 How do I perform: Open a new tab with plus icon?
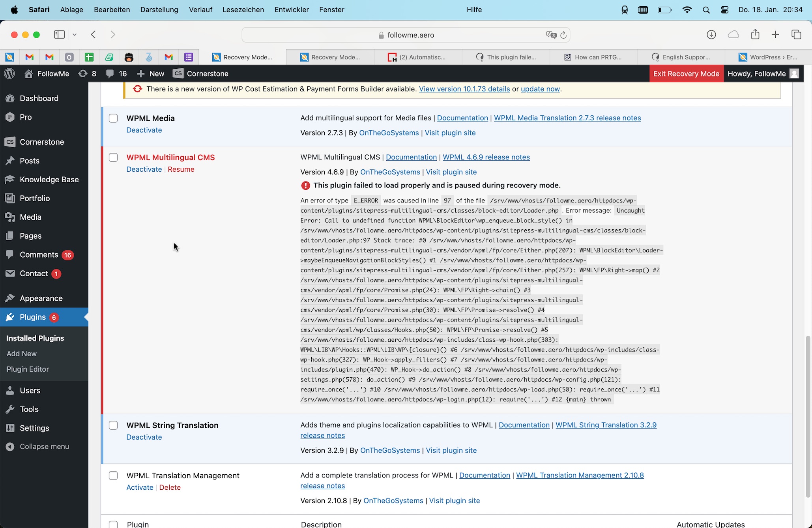tap(775, 35)
